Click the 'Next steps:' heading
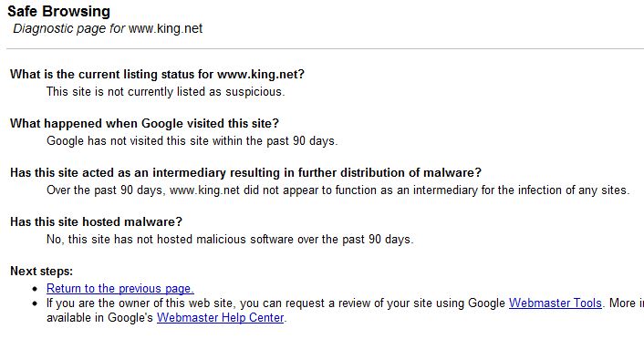The image size is (644, 339). (41, 272)
